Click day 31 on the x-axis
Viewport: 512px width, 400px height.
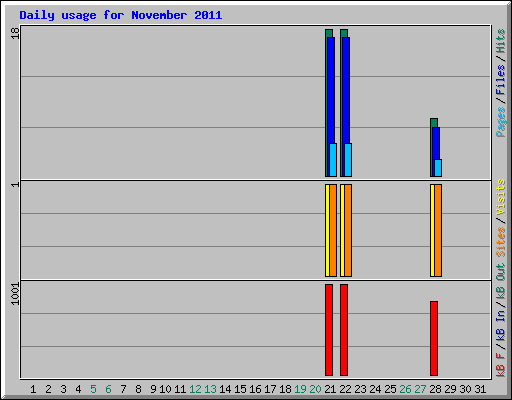pyautogui.click(x=480, y=389)
